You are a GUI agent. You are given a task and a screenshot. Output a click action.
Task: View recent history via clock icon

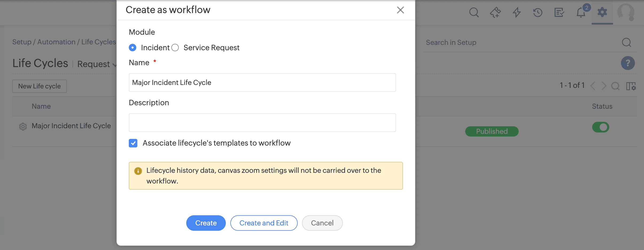pyautogui.click(x=538, y=12)
